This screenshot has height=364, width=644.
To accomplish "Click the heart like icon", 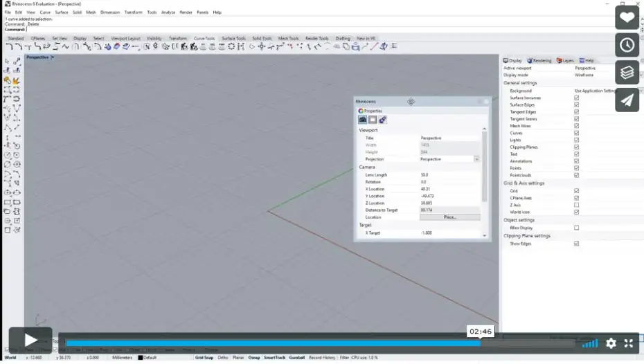I will (627, 17).
